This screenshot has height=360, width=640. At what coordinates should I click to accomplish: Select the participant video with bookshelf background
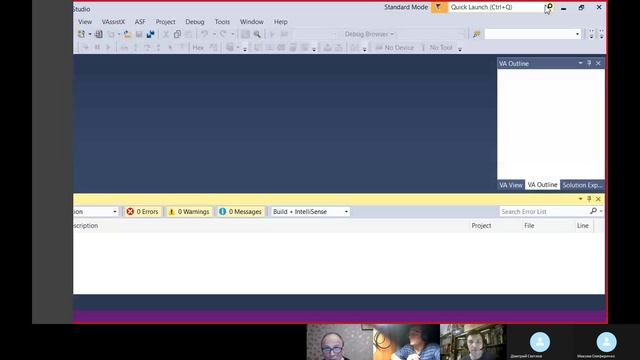473,342
